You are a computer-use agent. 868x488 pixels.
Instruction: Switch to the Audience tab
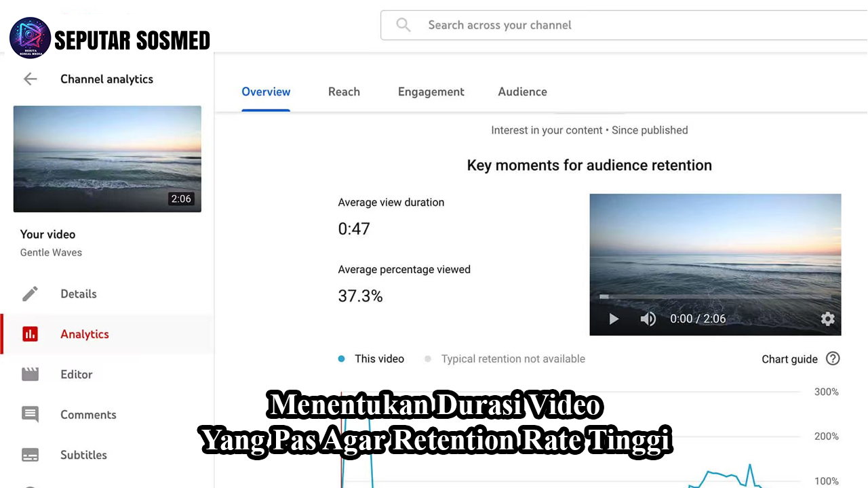522,91
